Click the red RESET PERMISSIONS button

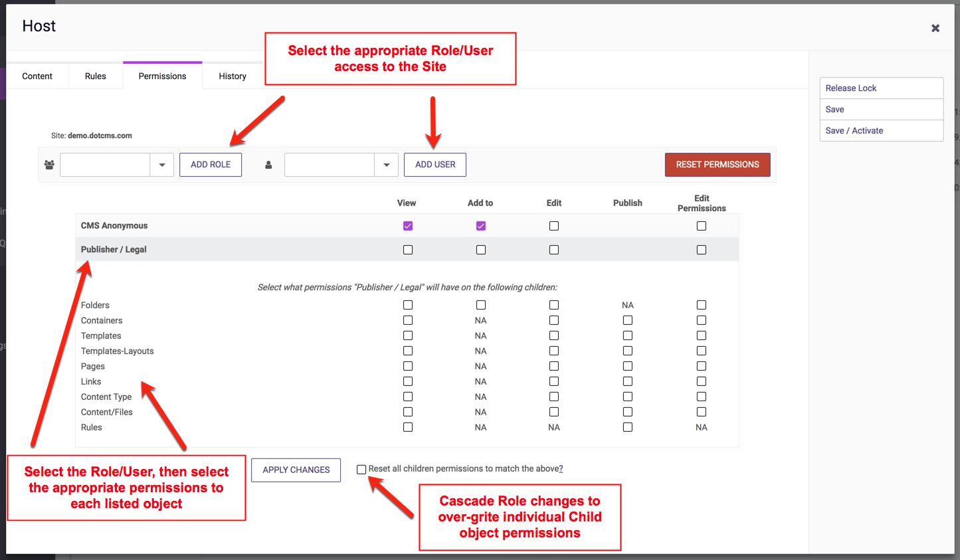tap(718, 165)
